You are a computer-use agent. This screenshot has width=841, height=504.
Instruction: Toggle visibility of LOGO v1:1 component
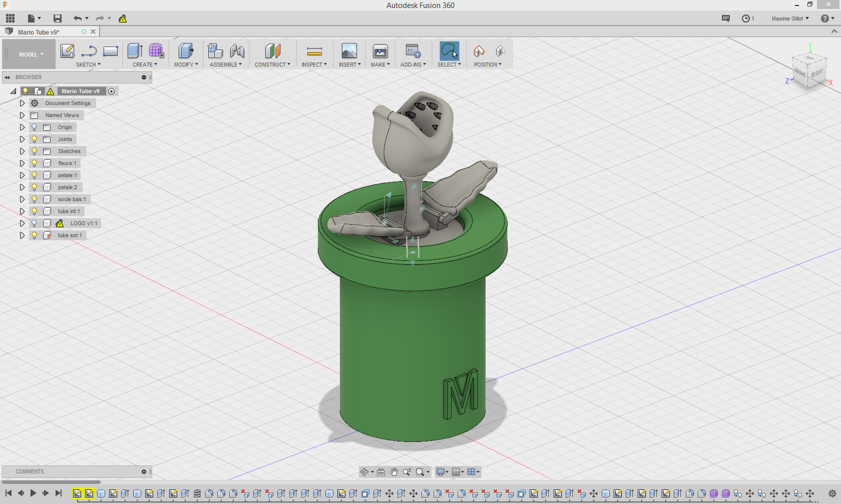point(34,223)
